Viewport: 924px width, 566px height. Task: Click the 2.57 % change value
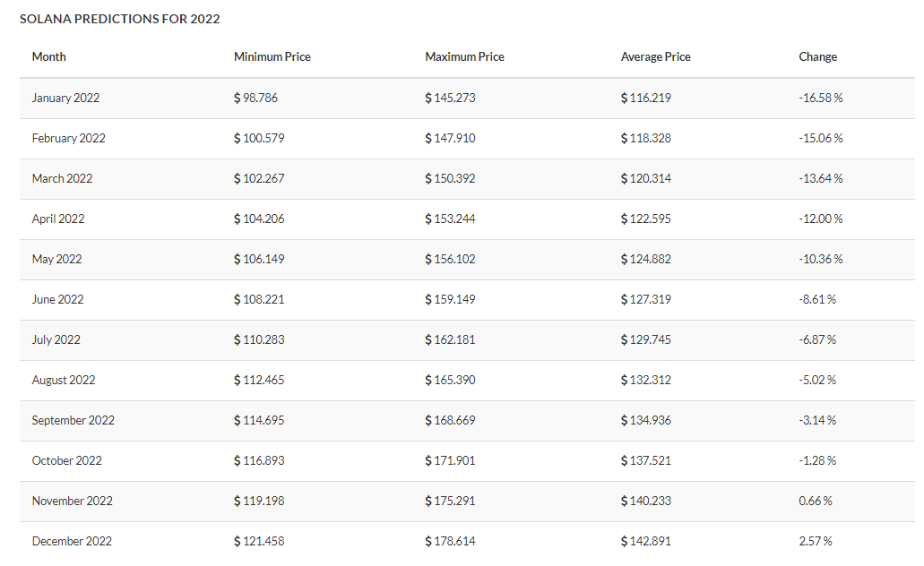tap(816, 541)
